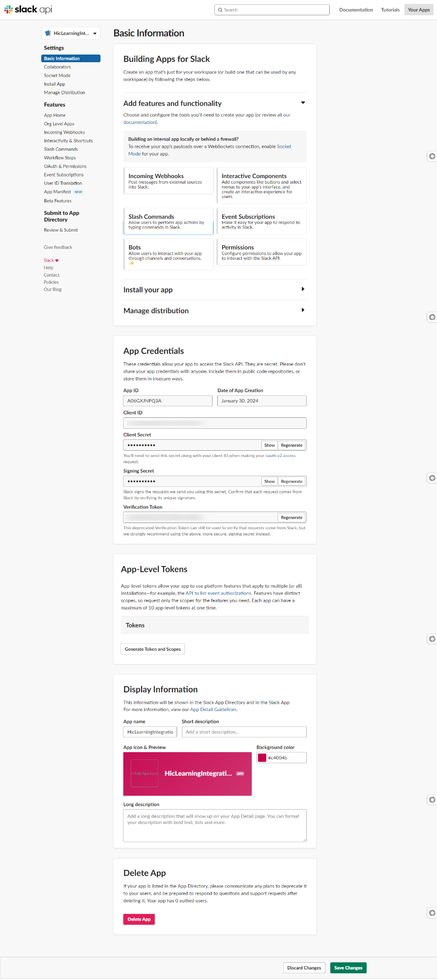The image size is (437, 980).
Task: Click the search magnifier icon
Action: tap(220, 10)
